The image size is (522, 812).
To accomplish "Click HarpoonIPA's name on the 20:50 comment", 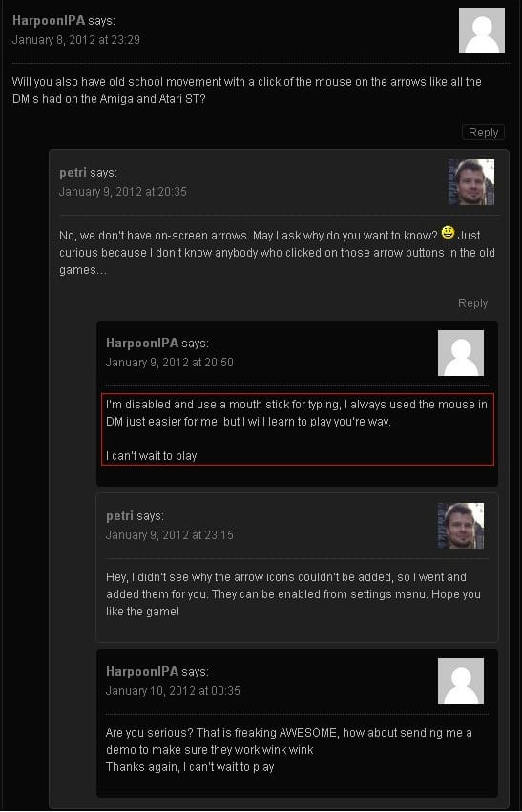I will (142, 343).
